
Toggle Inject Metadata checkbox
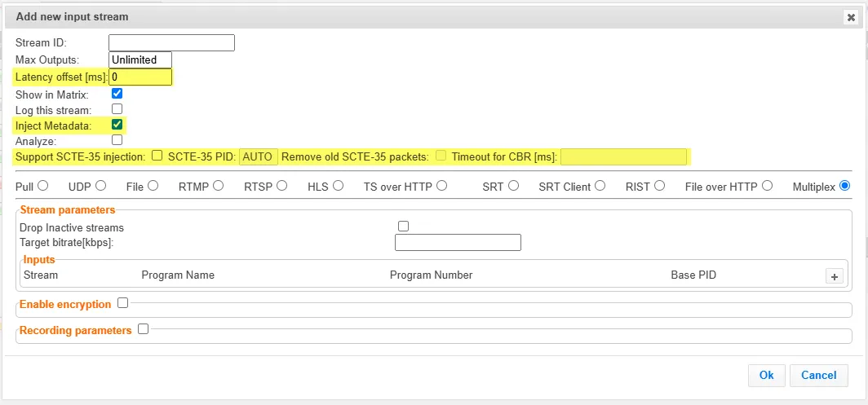[117, 125]
